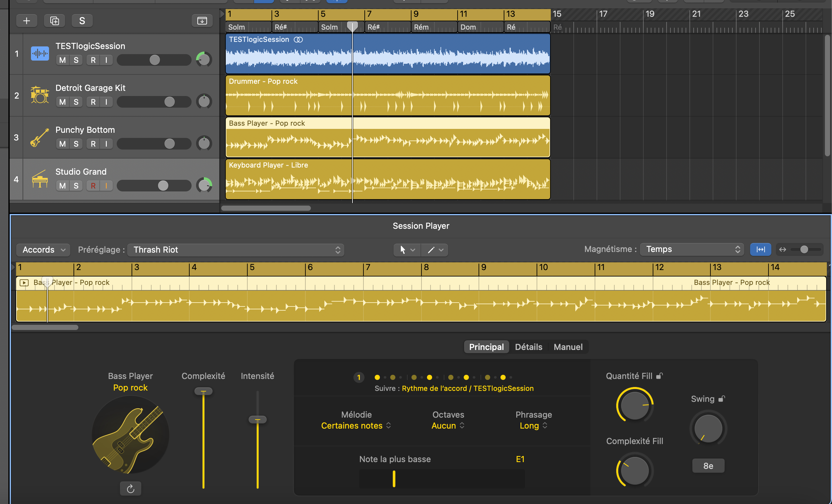
Task: Mute the Detroit Garage Kit track
Action: point(62,102)
